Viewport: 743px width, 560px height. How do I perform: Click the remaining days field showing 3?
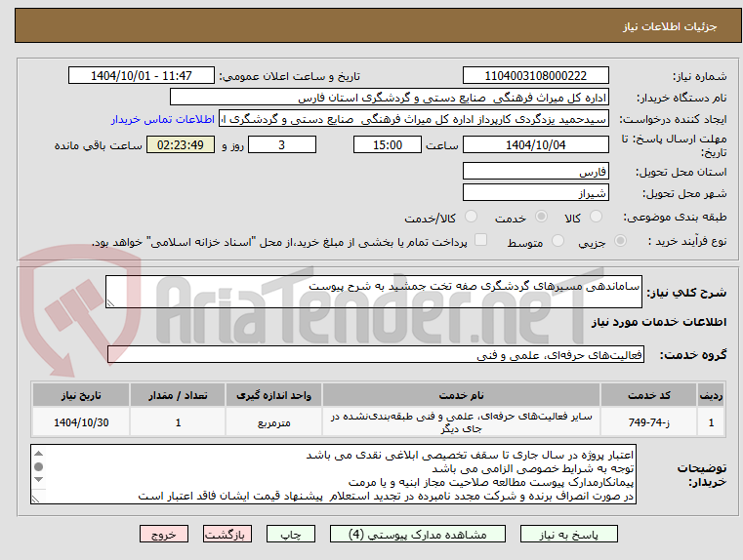[282, 144]
